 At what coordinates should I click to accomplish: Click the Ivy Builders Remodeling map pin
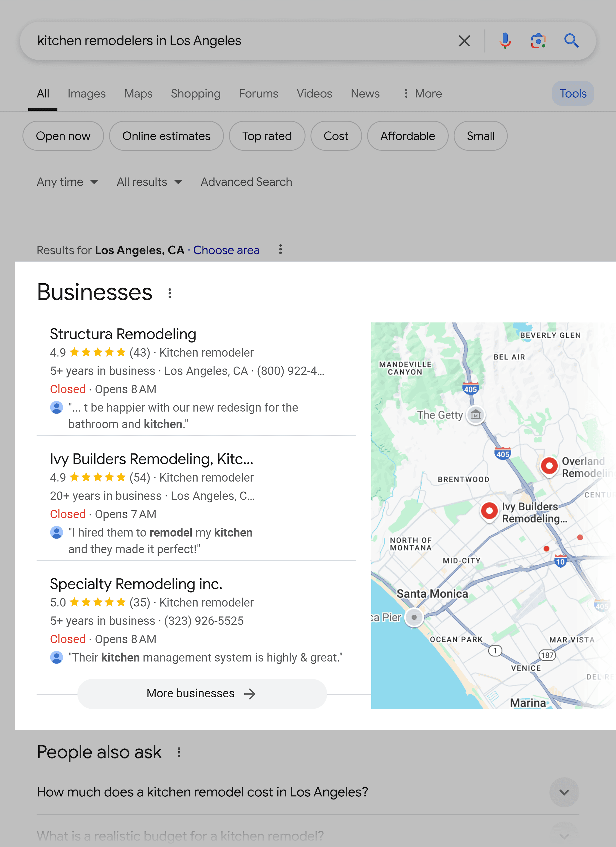tap(489, 512)
